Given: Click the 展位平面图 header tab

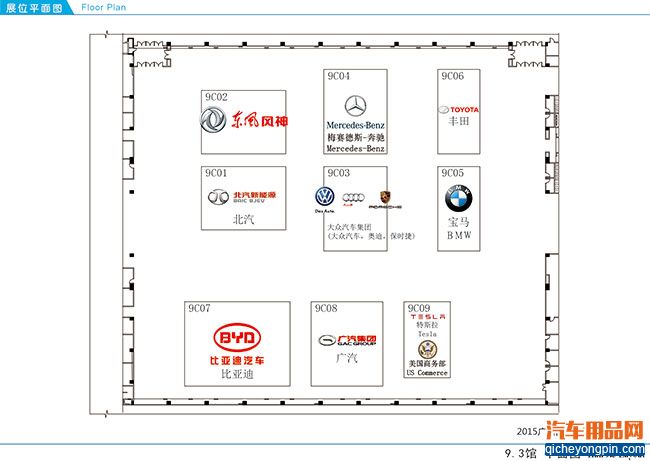Looking at the screenshot, I should click(x=34, y=7).
